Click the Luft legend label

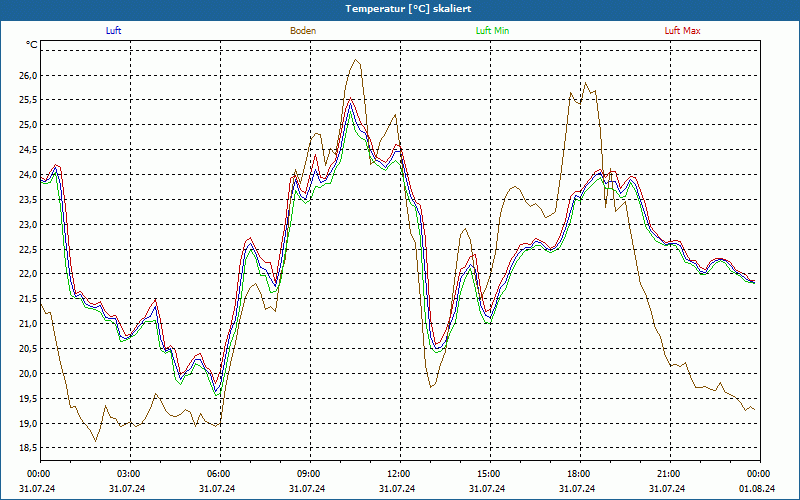pyautogui.click(x=113, y=31)
